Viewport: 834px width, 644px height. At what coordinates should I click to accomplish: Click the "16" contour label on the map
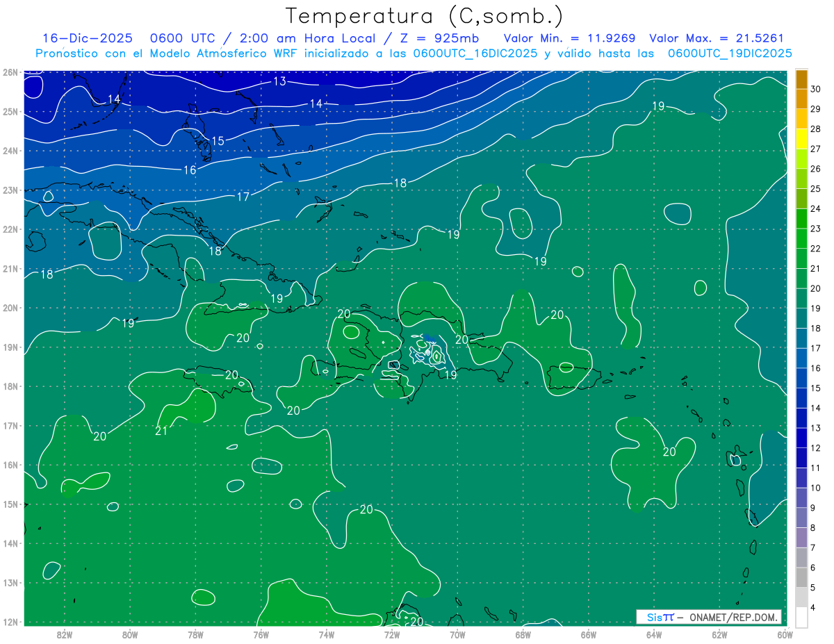[190, 170]
